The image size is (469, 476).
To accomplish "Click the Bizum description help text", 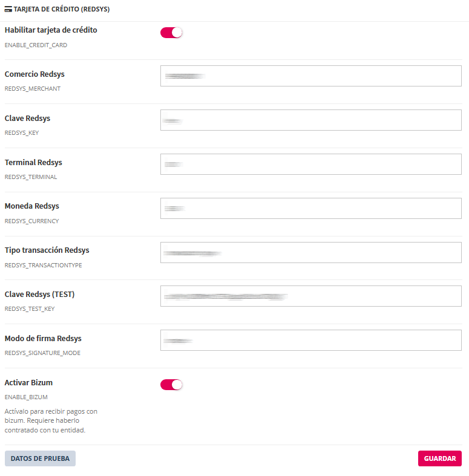I will (51, 420).
